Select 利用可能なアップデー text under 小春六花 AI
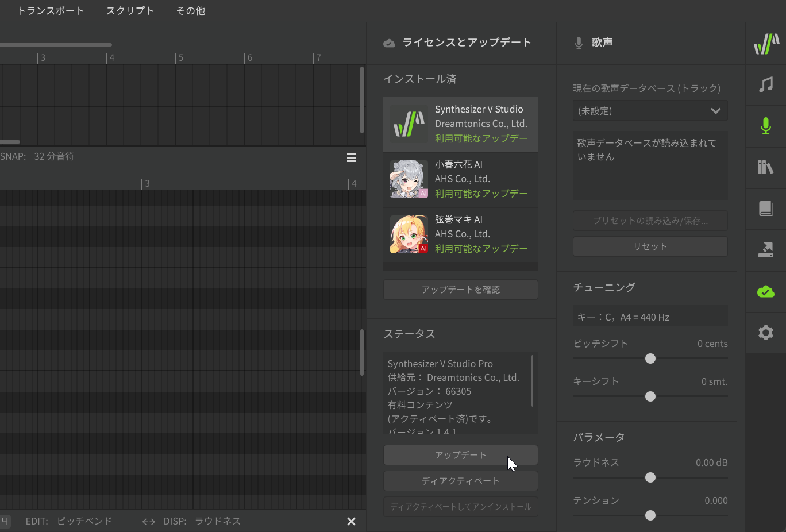786x532 pixels. 481,194
